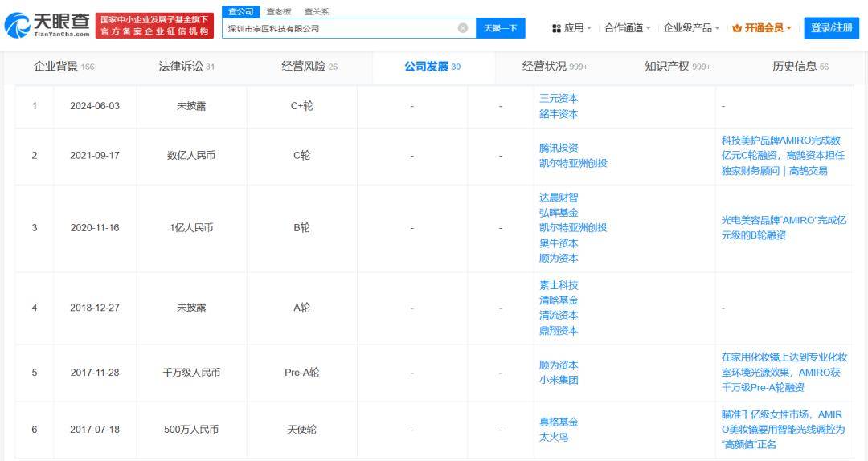Image resolution: width=868 pixels, height=461 pixels.
Task: Click the amount 数亿人民币
Action: pyautogui.click(x=191, y=156)
